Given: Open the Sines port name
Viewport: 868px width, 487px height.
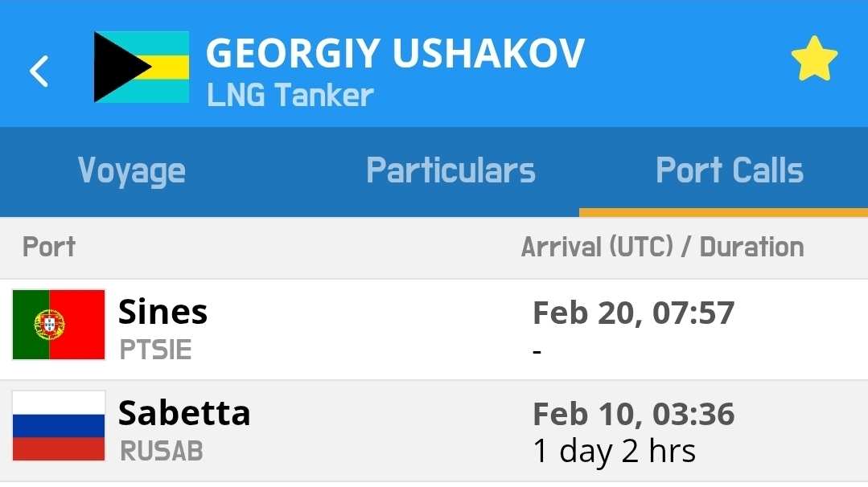Looking at the screenshot, I should click(163, 312).
